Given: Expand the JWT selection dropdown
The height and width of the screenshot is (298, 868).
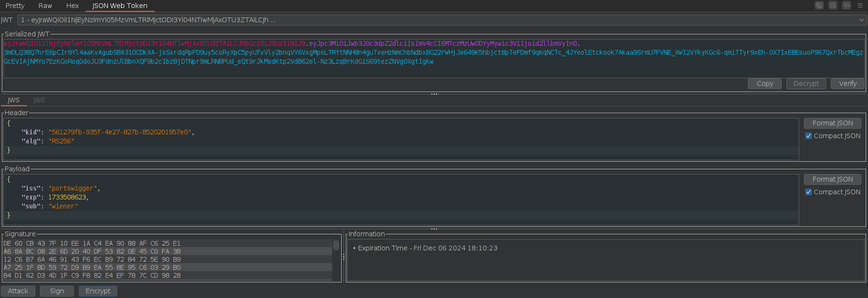Looking at the screenshot, I should 861,20.
